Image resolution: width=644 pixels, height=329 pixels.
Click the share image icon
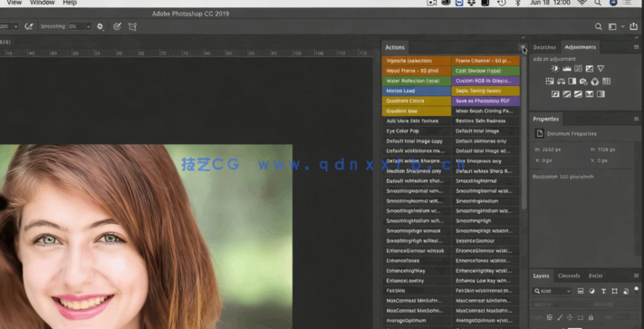633,26
